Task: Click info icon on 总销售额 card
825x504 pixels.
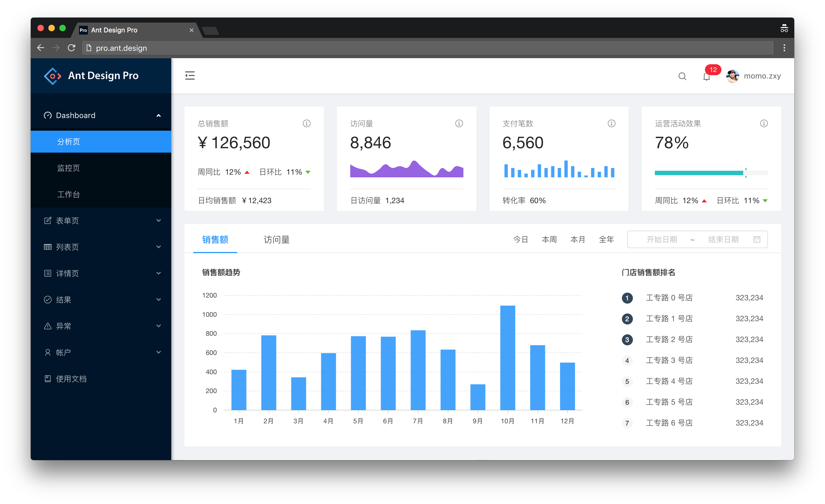Action: coord(306,124)
